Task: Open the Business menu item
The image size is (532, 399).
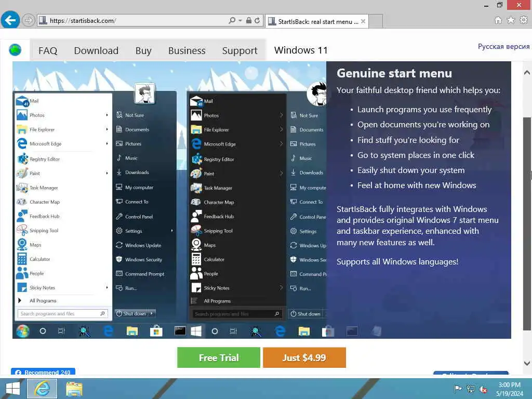Action: 187,50
